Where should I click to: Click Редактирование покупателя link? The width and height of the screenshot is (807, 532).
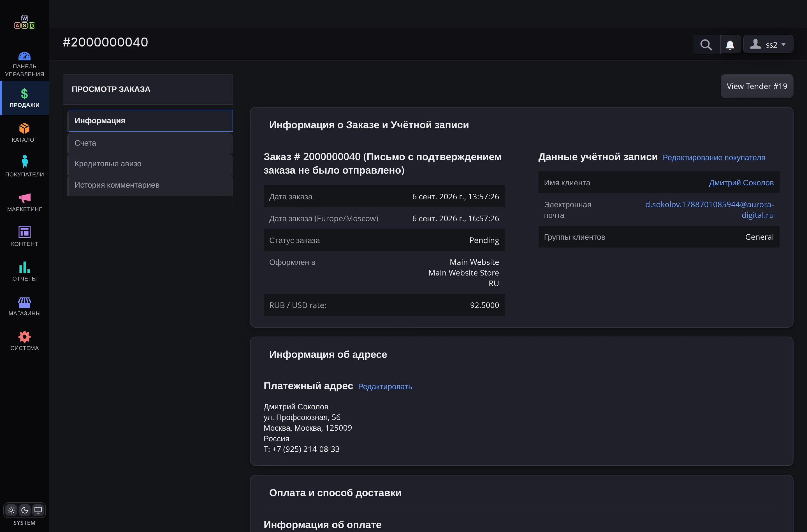click(714, 157)
